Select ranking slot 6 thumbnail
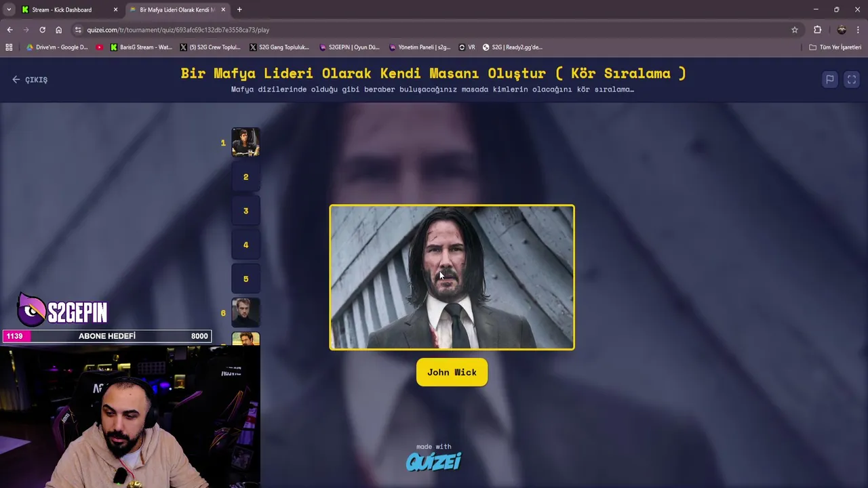Screen dimensions: 868x488 [245, 312]
